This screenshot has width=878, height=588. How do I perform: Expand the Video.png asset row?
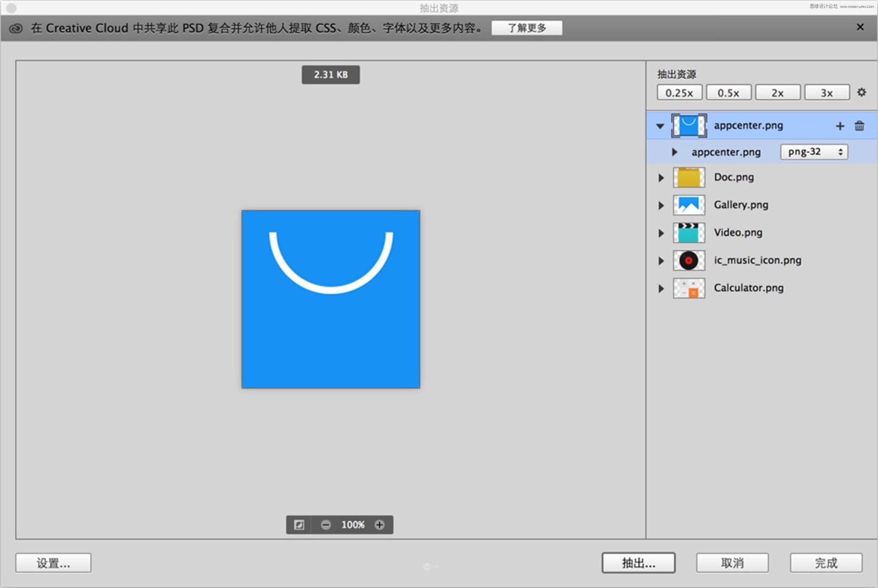661,233
